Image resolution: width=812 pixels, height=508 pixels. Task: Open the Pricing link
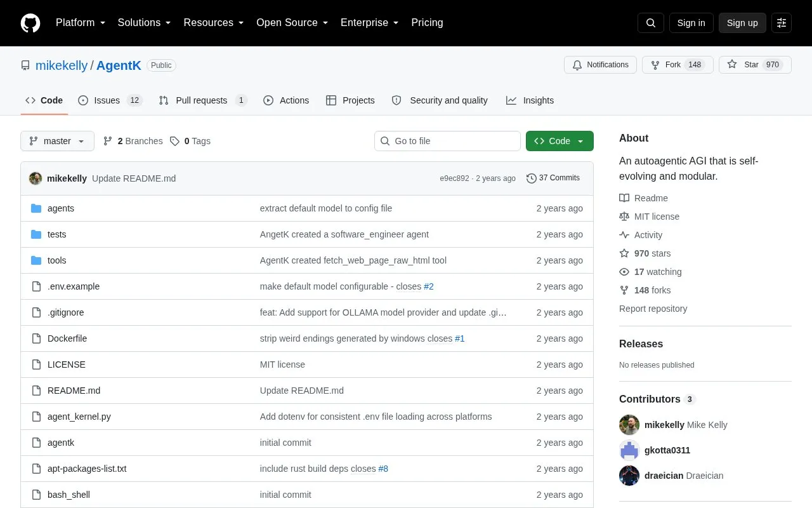[427, 23]
